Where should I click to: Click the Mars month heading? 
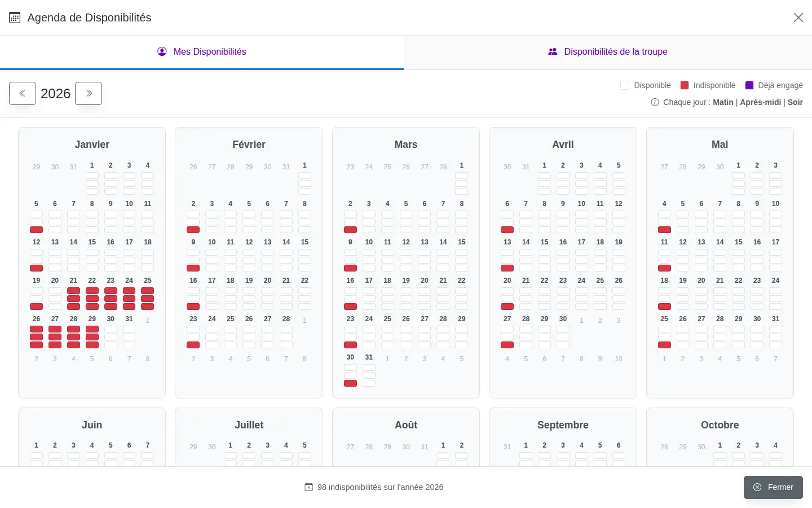click(406, 144)
